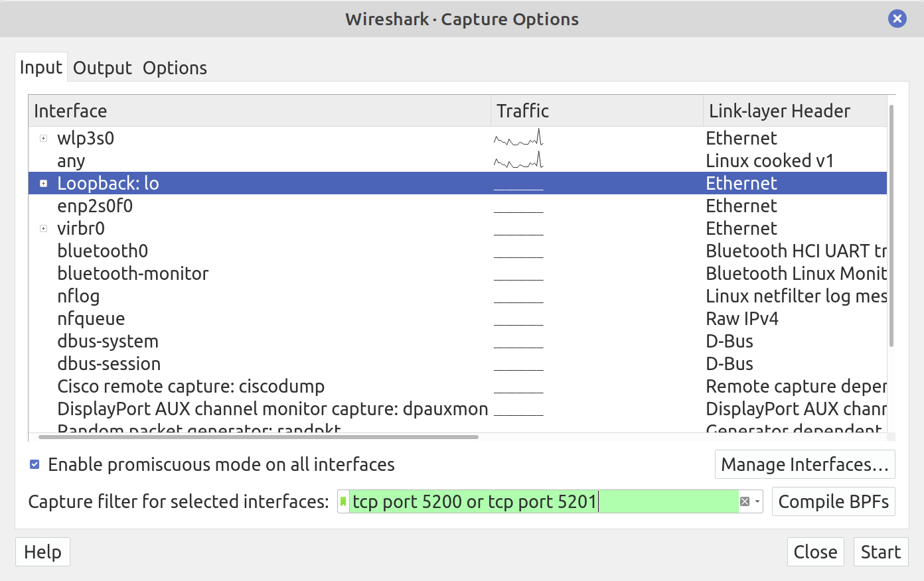
Task: Expand the Loopback: lo interface details
Action: (44, 184)
